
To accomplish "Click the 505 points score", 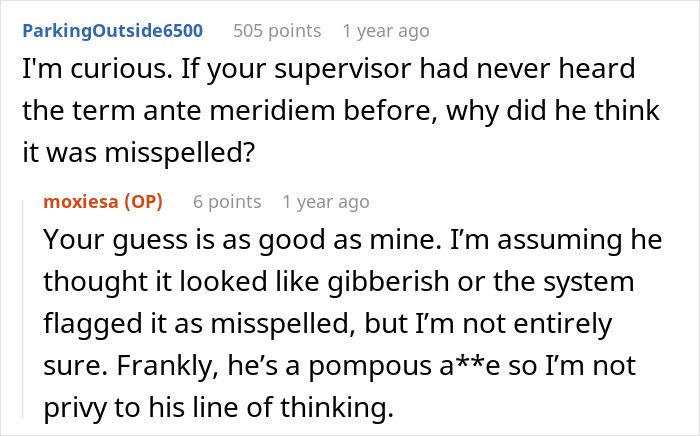I will [x=276, y=30].
